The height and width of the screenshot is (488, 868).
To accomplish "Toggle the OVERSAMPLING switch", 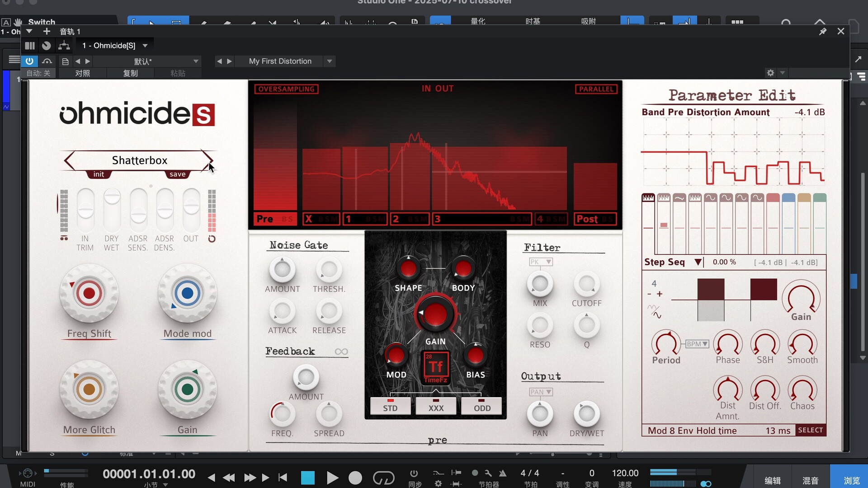I will 286,89.
